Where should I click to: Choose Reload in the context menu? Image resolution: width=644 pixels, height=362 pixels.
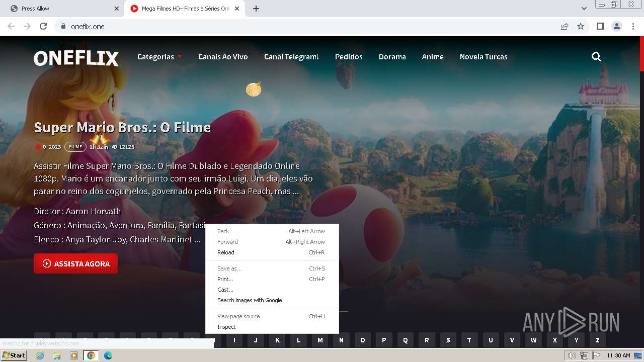[272, 252]
